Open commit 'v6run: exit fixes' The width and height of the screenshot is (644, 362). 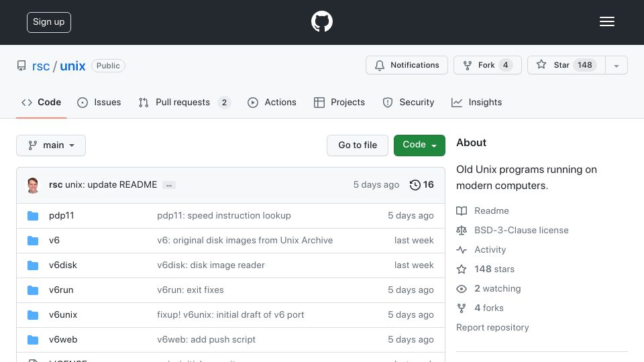coord(190,290)
